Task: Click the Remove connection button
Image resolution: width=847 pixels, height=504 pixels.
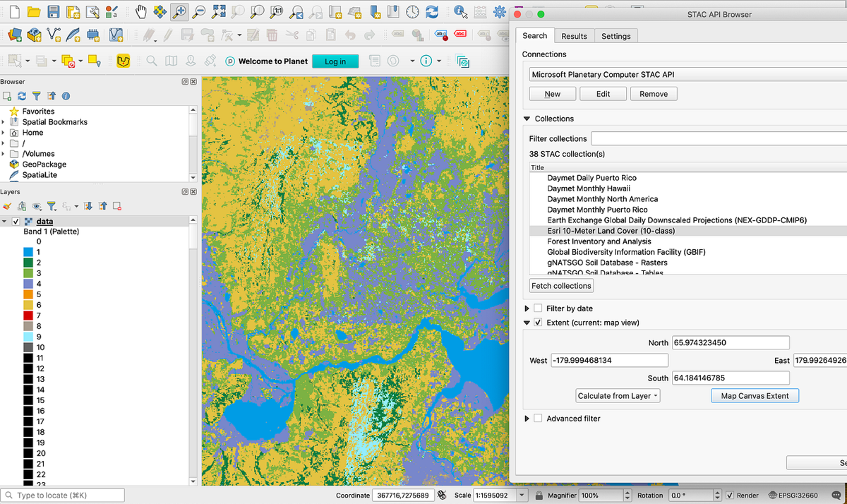Action: [654, 94]
